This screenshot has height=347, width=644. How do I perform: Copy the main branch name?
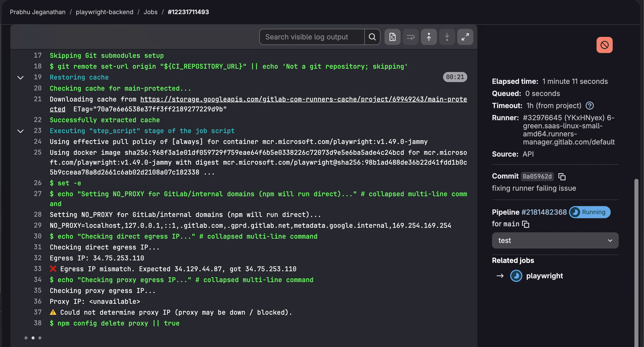[x=526, y=224]
